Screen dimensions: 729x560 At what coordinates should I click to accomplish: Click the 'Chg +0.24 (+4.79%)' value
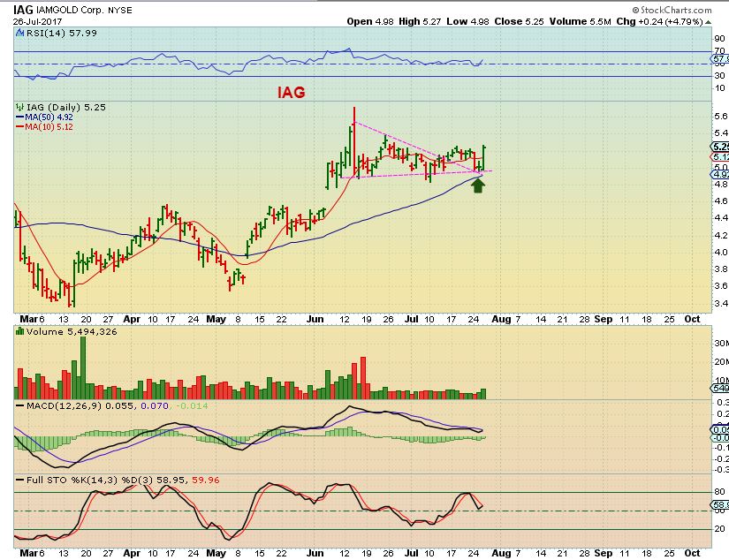tap(660, 21)
